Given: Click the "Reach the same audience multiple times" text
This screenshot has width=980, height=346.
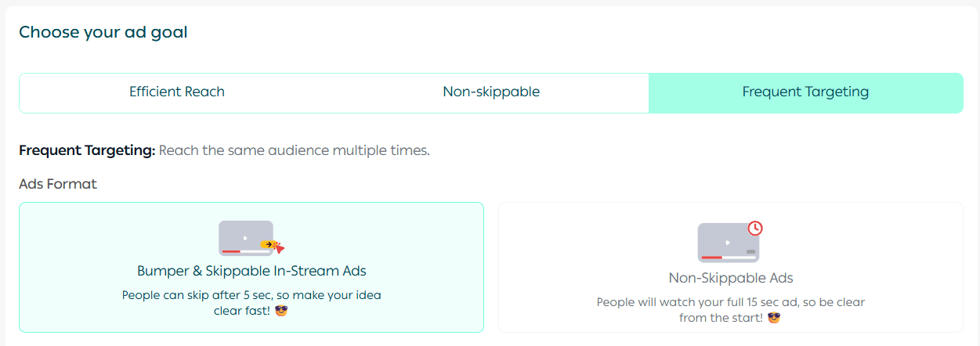Looking at the screenshot, I should (x=295, y=150).
